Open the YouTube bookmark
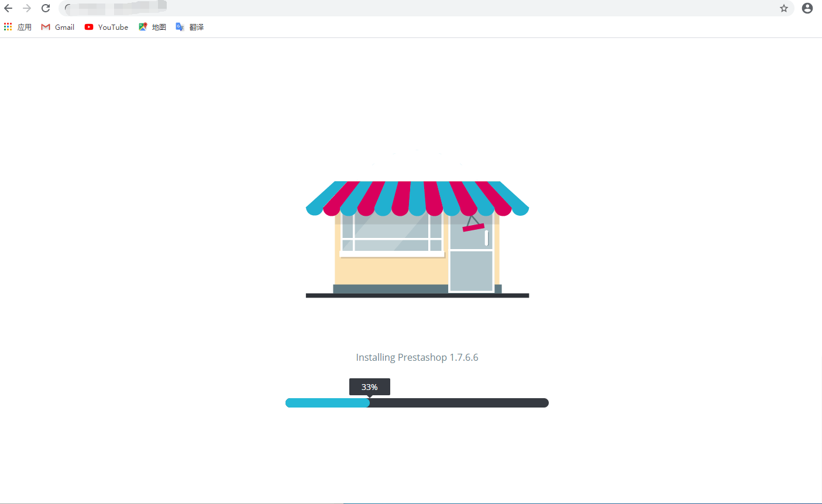822x504 pixels. coord(106,27)
